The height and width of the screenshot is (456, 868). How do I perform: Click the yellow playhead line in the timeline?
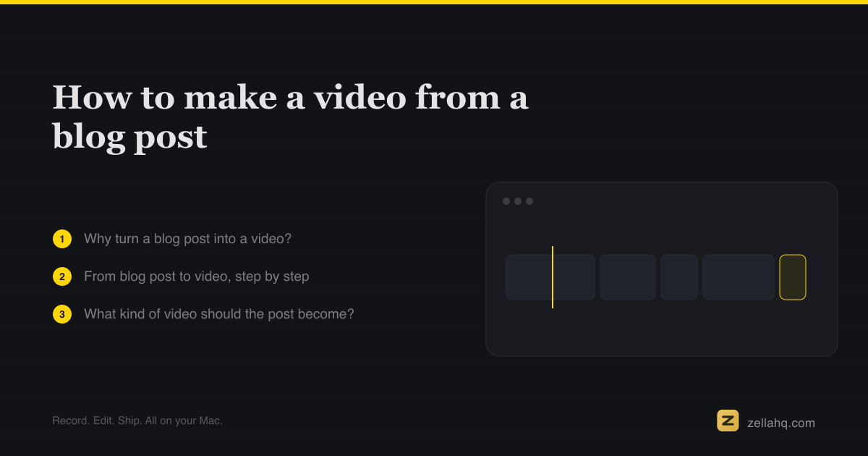(553, 277)
